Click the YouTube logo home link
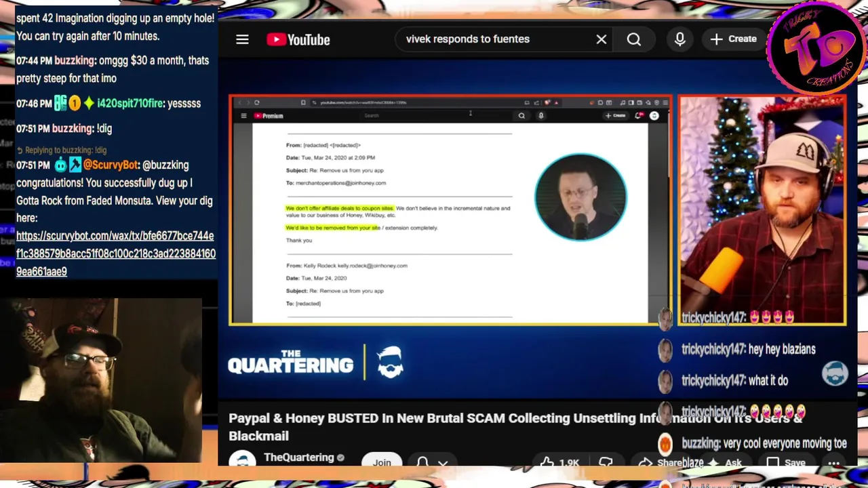This screenshot has width=868, height=488. click(298, 39)
